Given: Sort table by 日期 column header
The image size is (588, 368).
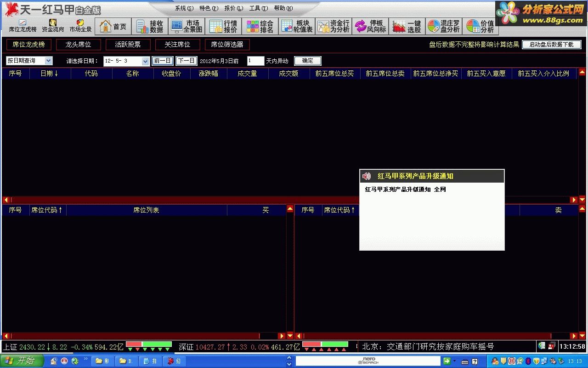Looking at the screenshot, I should 50,74.
